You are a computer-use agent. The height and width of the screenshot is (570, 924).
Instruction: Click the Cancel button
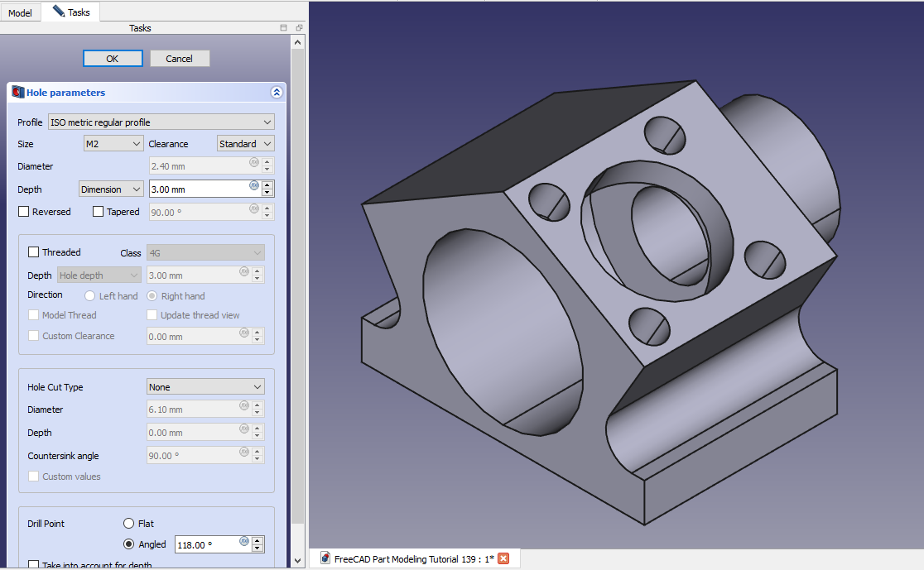tap(180, 59)
